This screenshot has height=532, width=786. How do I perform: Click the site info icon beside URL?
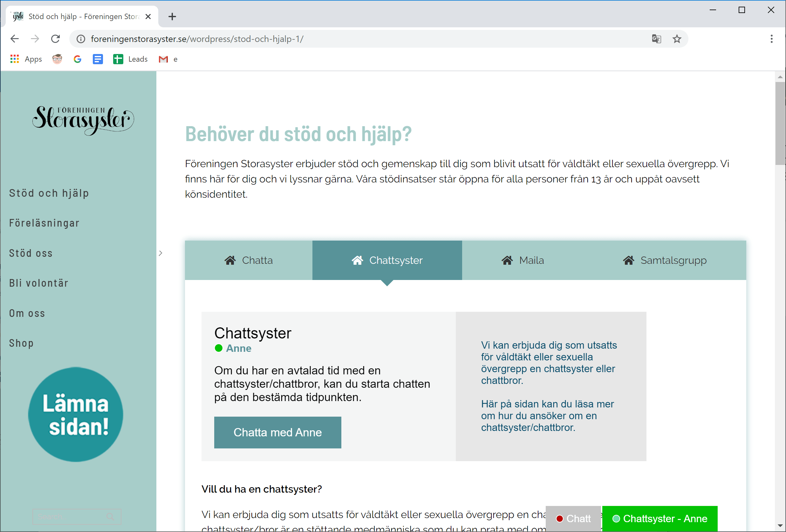[81, 39]
